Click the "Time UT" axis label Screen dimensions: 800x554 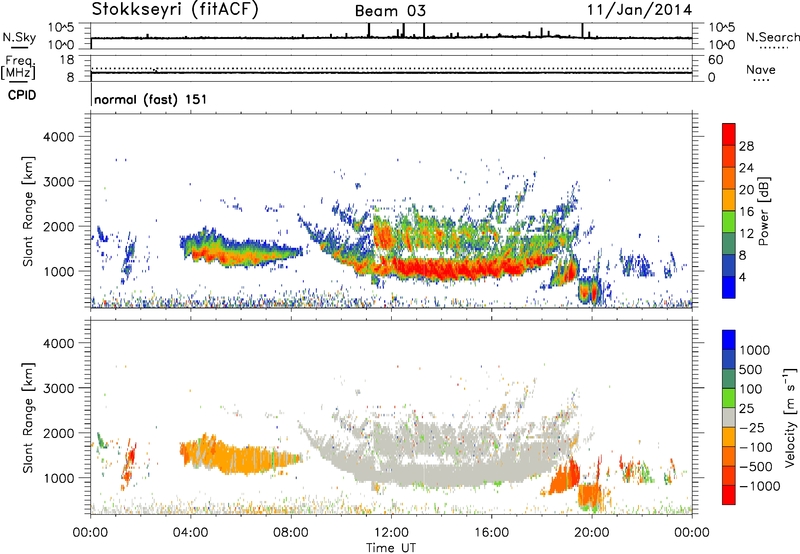pos(391,547)
